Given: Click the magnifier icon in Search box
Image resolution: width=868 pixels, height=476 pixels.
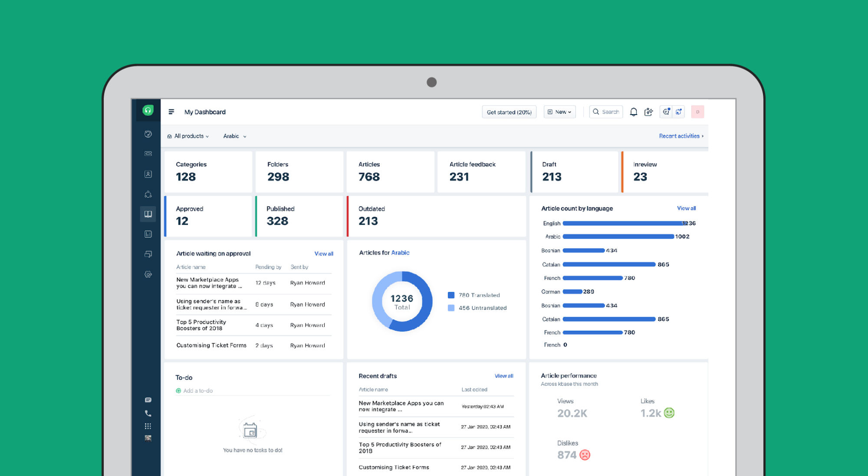Looking at the screenshot, I should point(596,112).
